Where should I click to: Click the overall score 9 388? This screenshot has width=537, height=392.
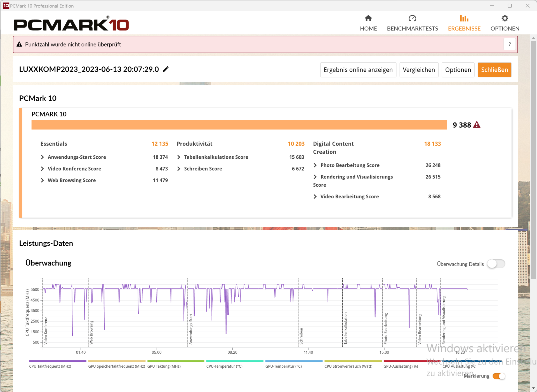coord(462,125)
